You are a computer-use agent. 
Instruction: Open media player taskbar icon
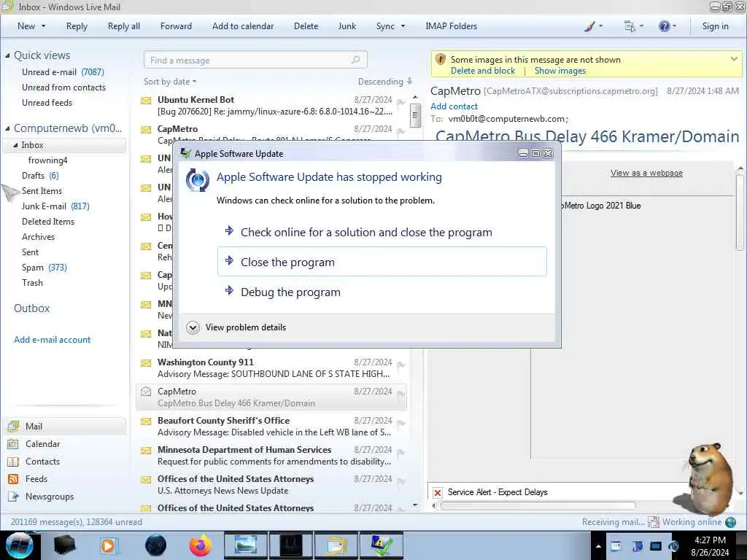tap(108, 545)
